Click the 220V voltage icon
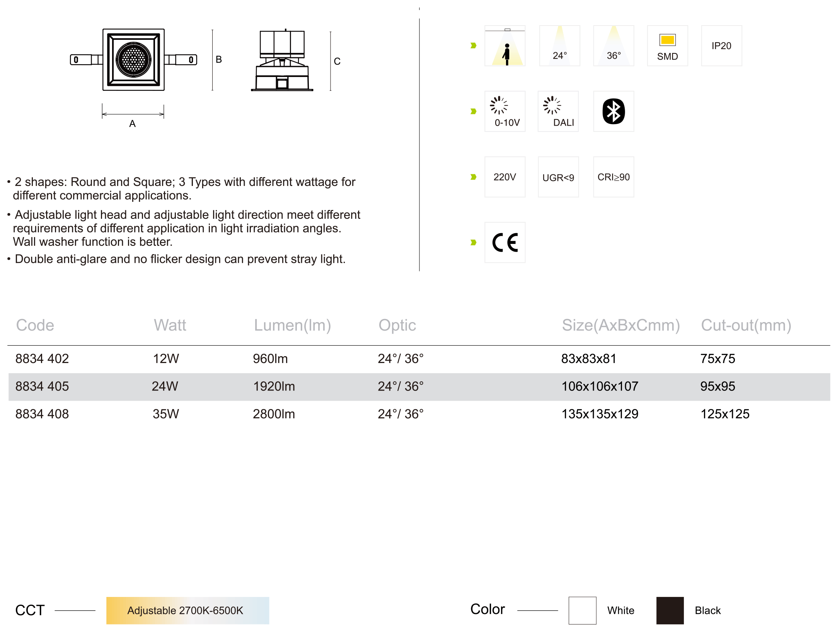The width and height of the screenshot is (840, 636). click(505, 177)
